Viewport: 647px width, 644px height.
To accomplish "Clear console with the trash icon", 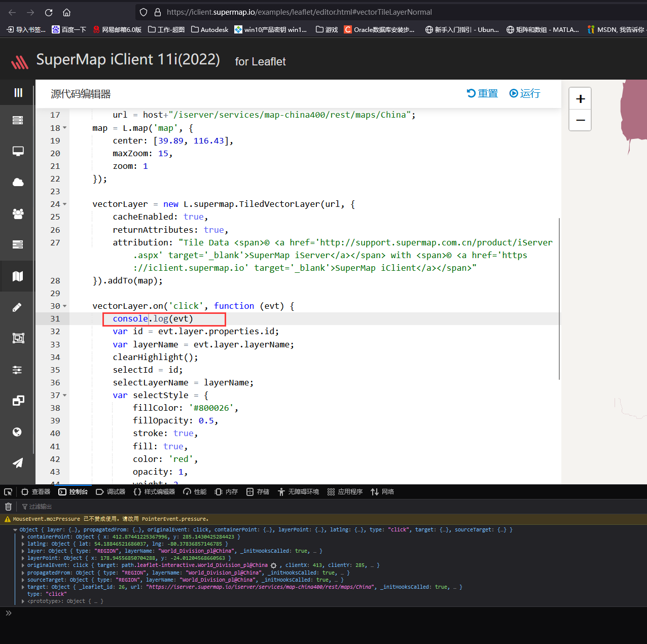I will (8, 507).
